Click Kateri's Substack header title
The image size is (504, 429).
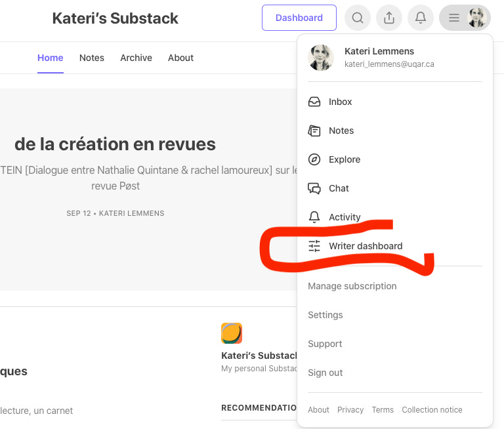tap(115, 18)
